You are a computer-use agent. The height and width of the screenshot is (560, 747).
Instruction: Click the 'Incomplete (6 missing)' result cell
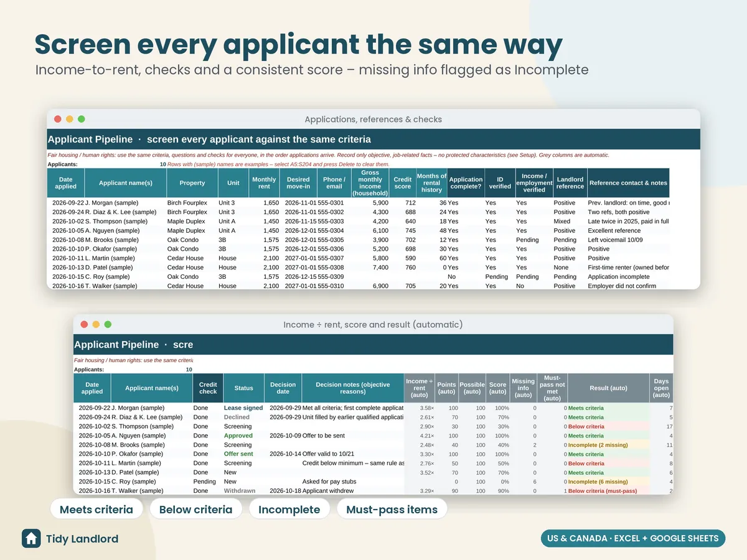(598, 482)
